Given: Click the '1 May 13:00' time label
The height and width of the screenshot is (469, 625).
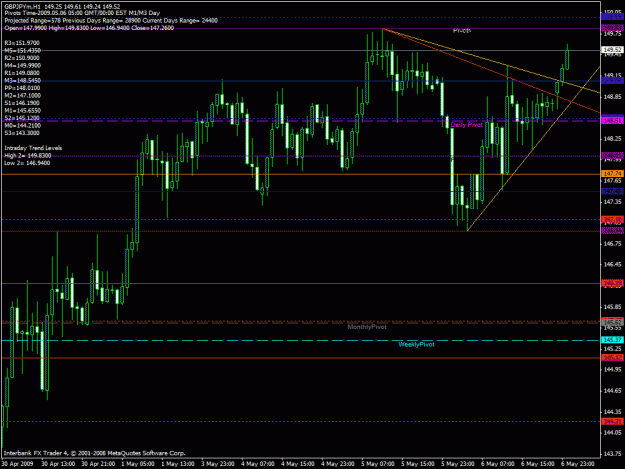Looking at the screenshot, I should (178, 464).
